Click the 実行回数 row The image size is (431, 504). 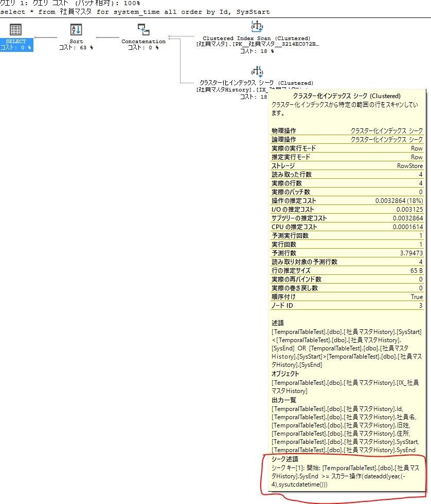click(347, 244)
